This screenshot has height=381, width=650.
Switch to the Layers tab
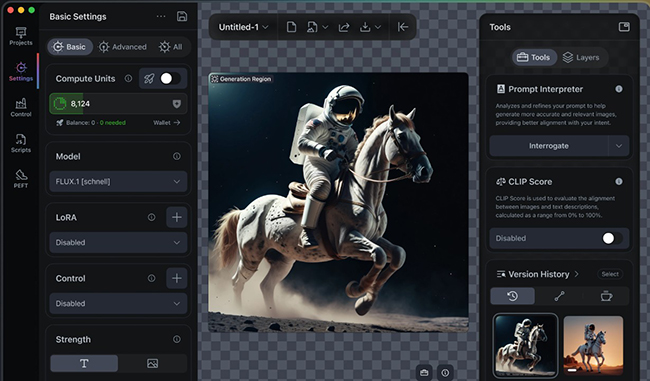581,57
